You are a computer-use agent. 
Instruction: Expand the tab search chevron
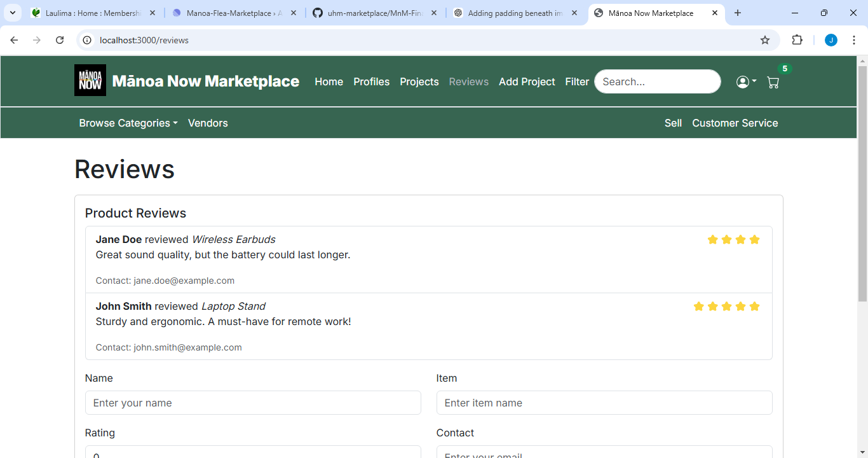12,13
